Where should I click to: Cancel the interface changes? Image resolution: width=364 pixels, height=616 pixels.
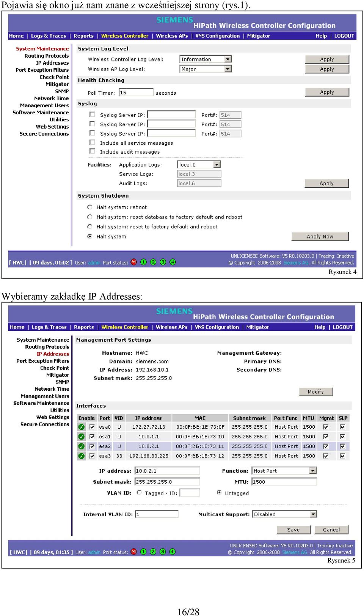pos(331,530)
